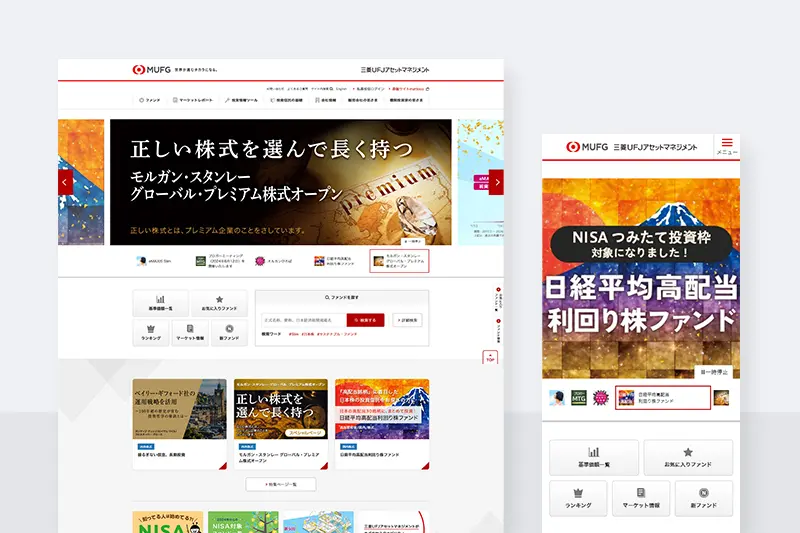This screenshot has height=533, width=800.
Task: Select the mobile highlighted 日経平均高配当 thumbnail
Action: (663, 398)
